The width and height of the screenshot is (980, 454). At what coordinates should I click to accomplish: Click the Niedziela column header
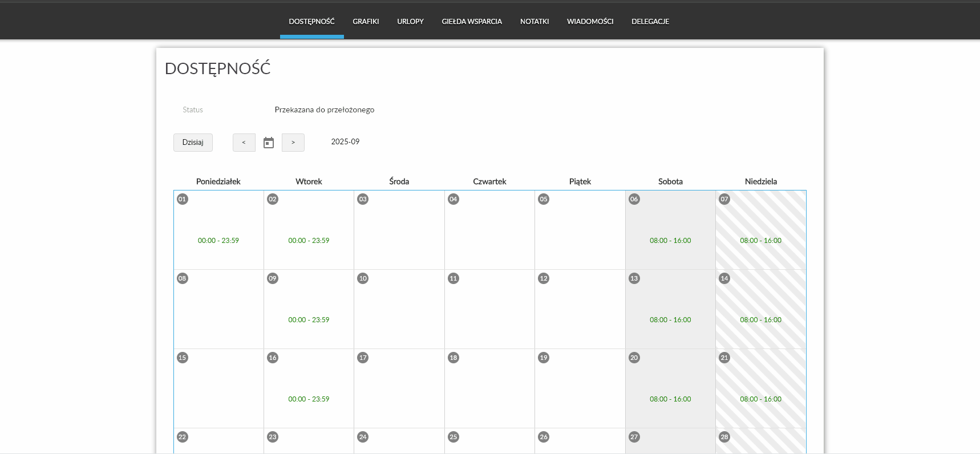point(761,181)
